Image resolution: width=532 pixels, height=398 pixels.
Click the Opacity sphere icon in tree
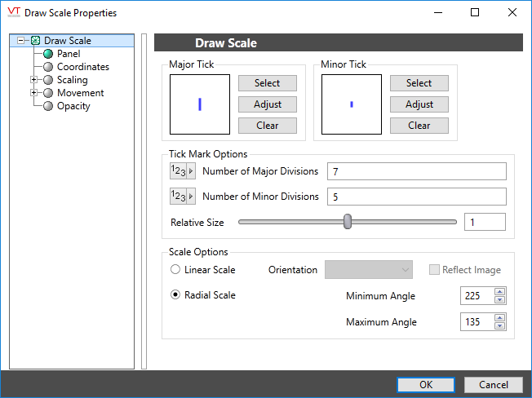[x=48, y=106]
